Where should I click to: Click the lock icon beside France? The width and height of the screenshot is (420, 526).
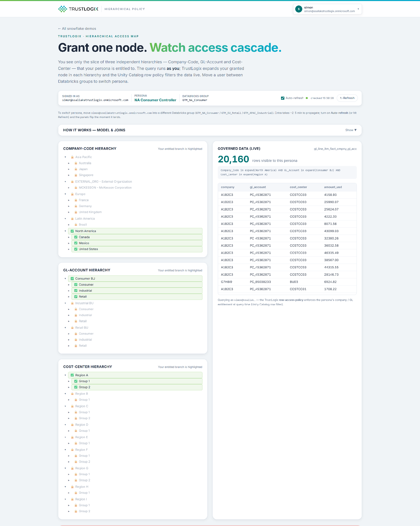[76, 200]
